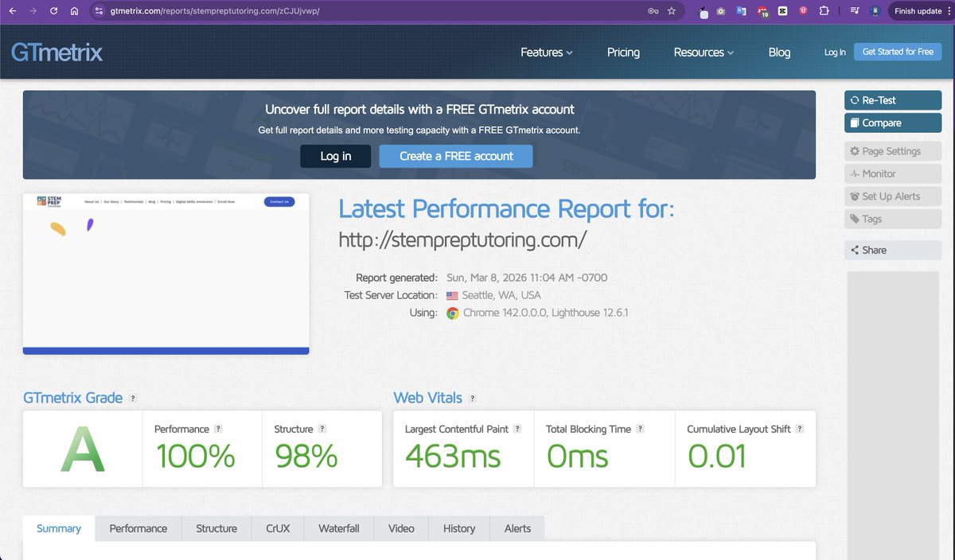Open the History tab
The height and width of the screenshot is (560, 955).
click(459, 529)
